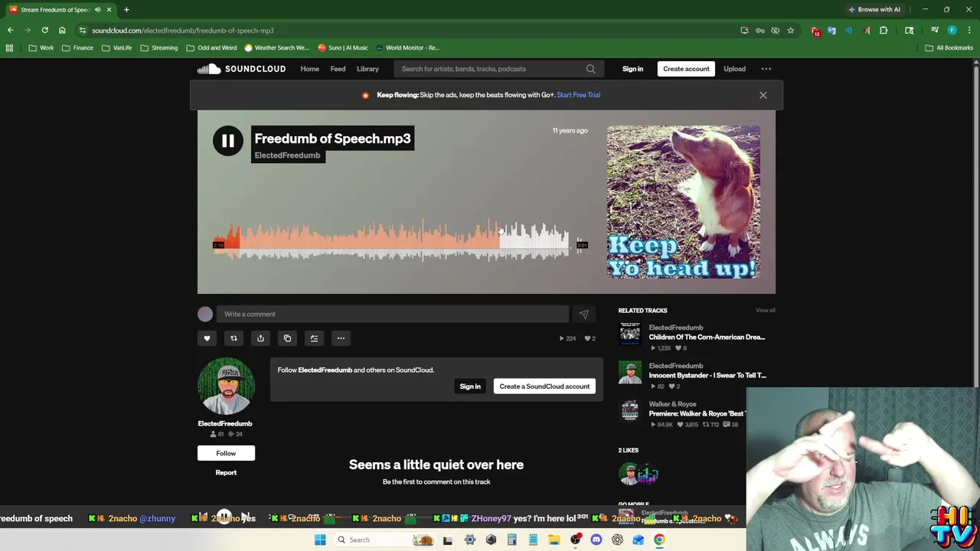Open the browser home page

62,31
